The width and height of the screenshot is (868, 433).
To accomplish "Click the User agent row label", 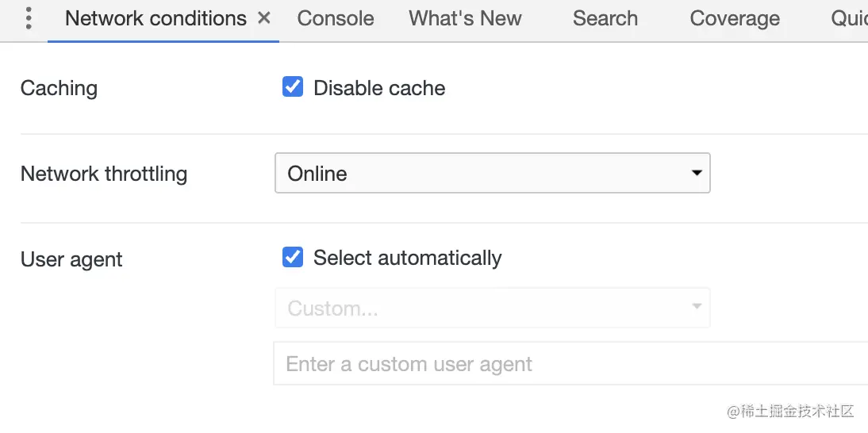I will 71,259.
